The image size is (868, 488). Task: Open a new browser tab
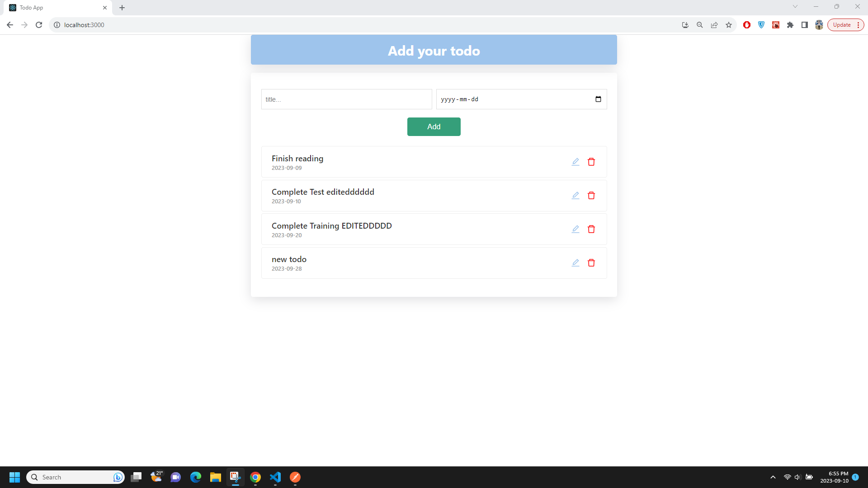point(122,8)
